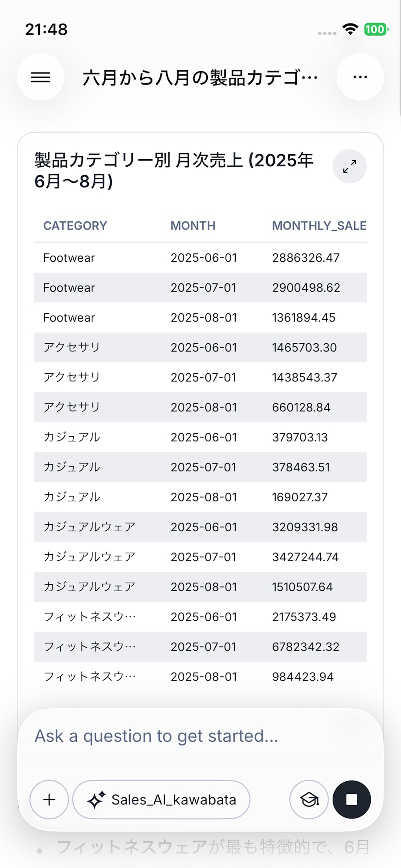401x868 pixels.
Task: Open the hamburger menu
Action: point(41,77)
